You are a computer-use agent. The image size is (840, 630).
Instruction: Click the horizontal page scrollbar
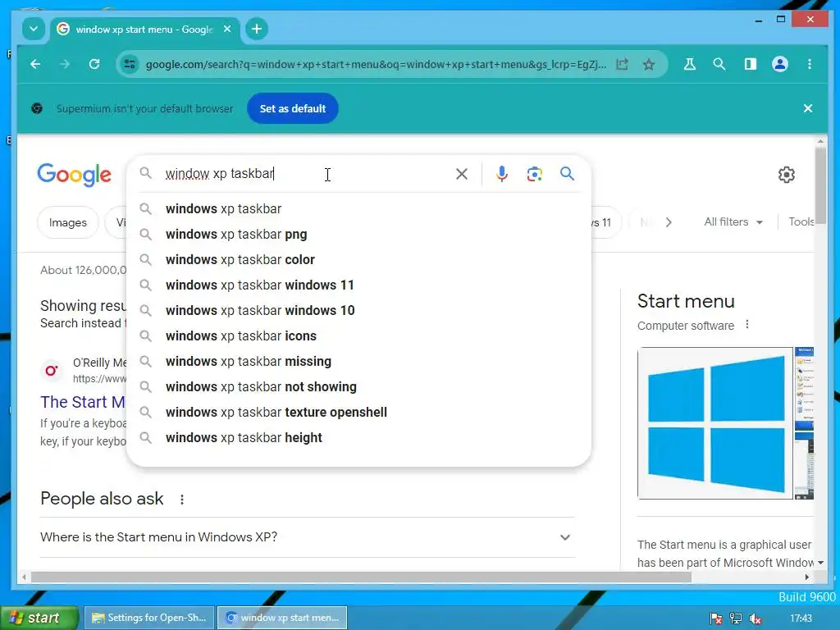361,577
